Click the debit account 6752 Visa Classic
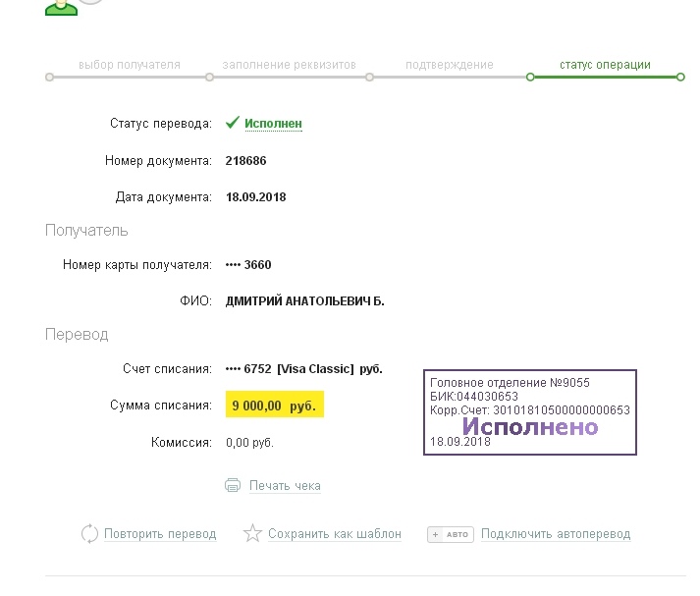Viewport: 700px width, 596px height. 303,369
